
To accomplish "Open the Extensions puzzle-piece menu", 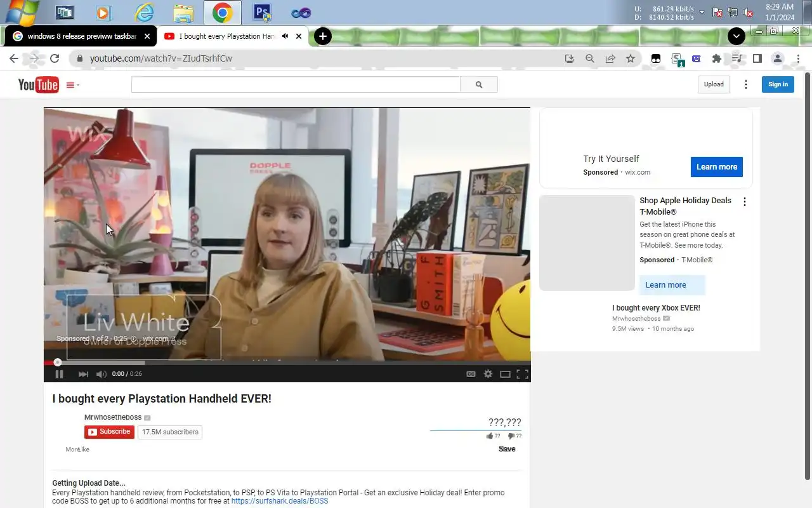I will [x=717, y=58].
